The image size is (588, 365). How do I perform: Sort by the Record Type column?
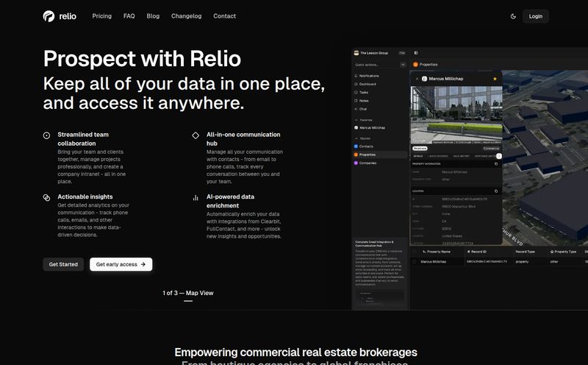tap(525, 252)
